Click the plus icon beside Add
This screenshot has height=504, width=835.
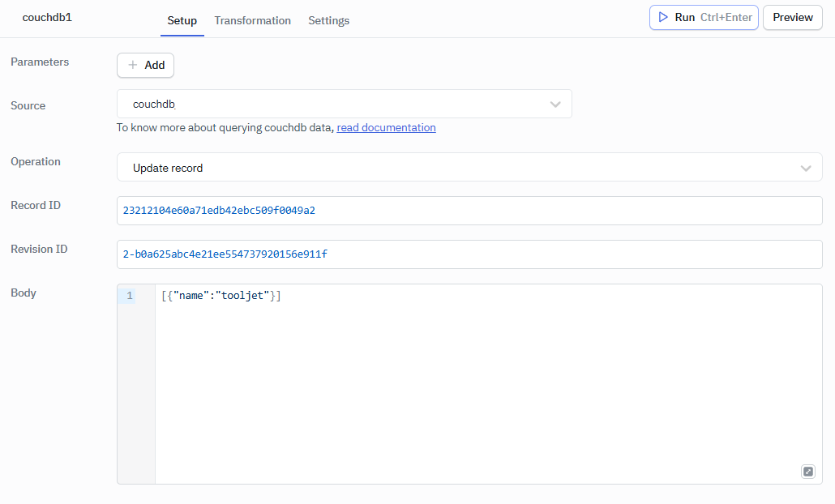[x=133, y=65]
